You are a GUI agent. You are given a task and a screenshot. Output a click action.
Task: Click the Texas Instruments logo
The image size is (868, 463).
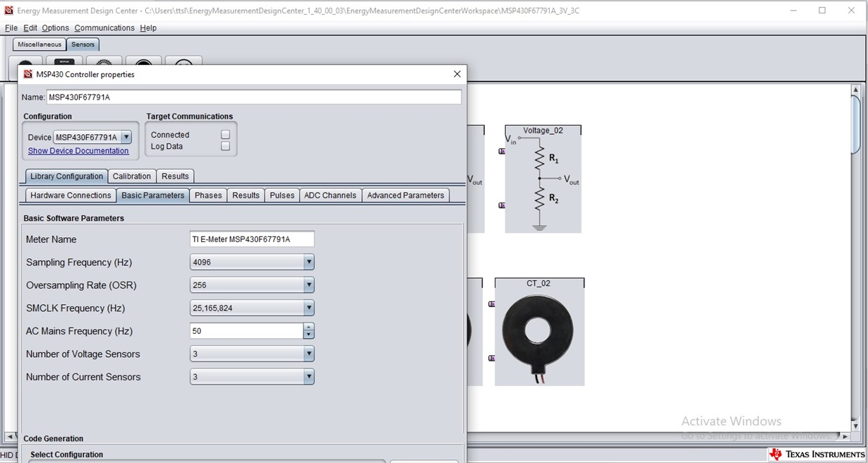pyautogui.click(x=817, y=454)
